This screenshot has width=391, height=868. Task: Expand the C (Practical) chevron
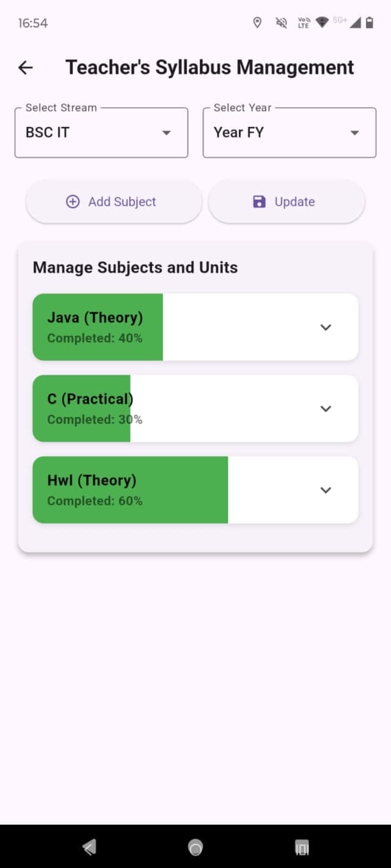coord(326,408)
